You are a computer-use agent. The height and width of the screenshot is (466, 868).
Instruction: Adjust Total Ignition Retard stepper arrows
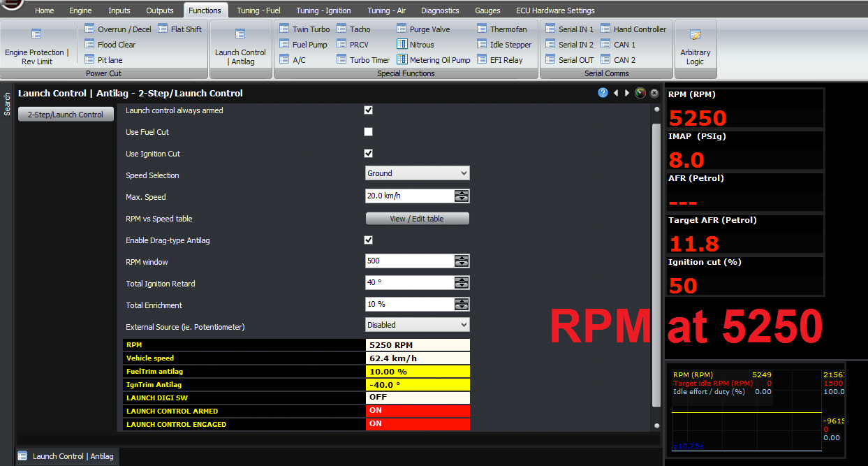462,283
